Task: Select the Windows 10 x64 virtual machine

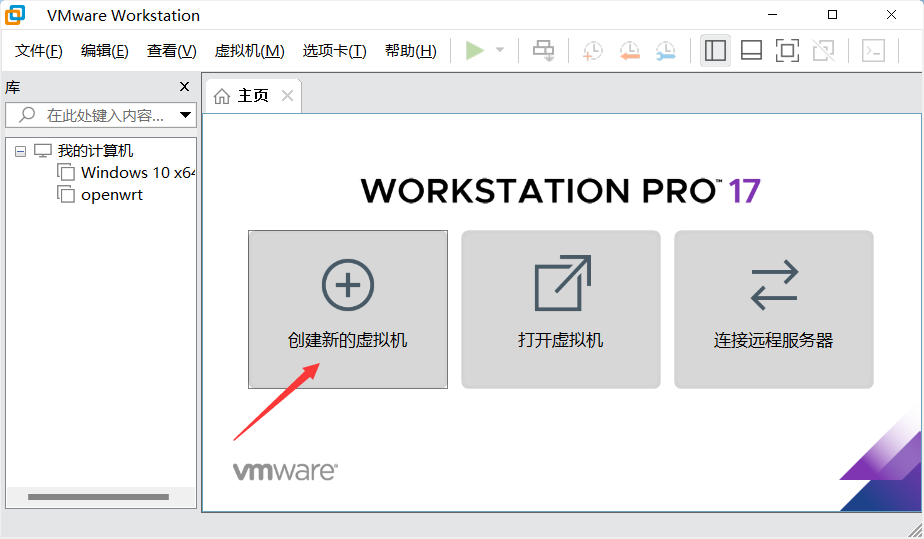Action: tap(137, 173)
